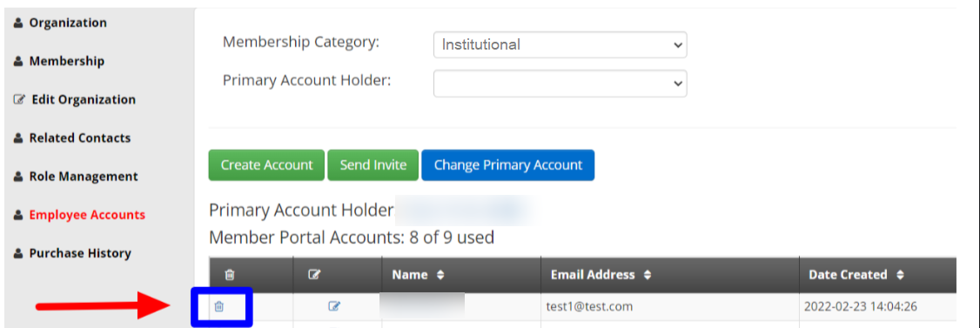This screenshot has height=328, width=980.
Task: Select the test1@test.com email cell
Action: pos(669,307)
